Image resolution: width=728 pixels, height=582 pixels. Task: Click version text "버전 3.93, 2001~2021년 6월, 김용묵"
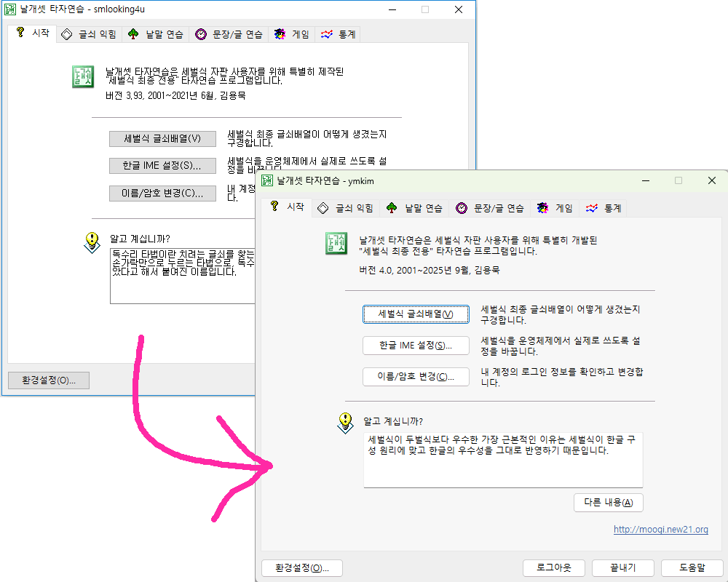(175, 95)
